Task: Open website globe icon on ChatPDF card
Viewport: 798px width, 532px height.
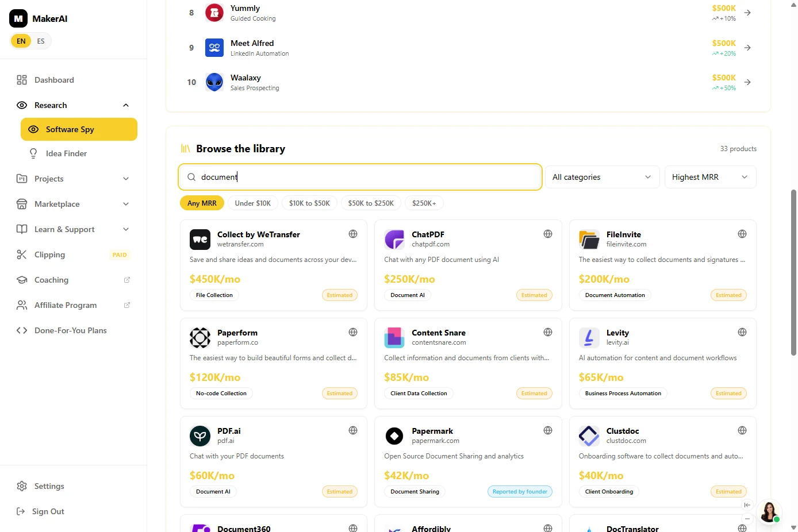Action: point(548,234)
